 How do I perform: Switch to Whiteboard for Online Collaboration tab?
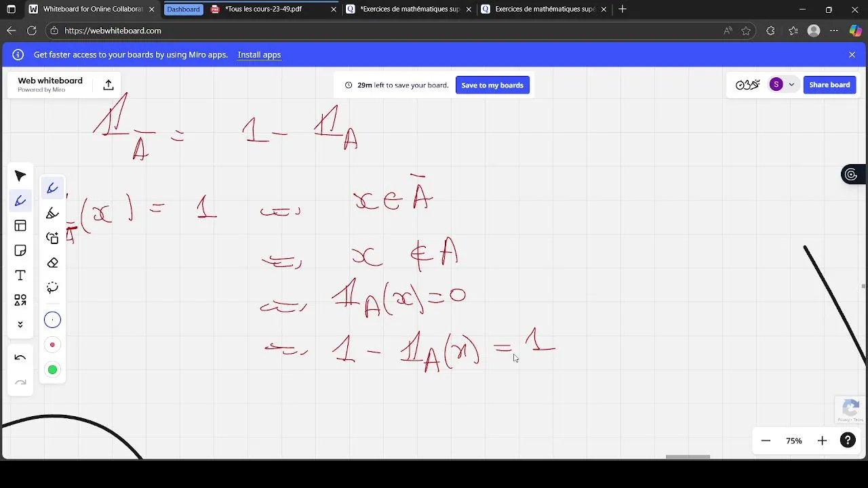coord(92,9)
